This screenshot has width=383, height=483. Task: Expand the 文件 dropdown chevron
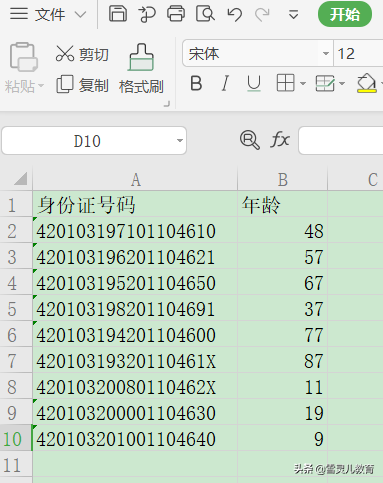point(80,15)
